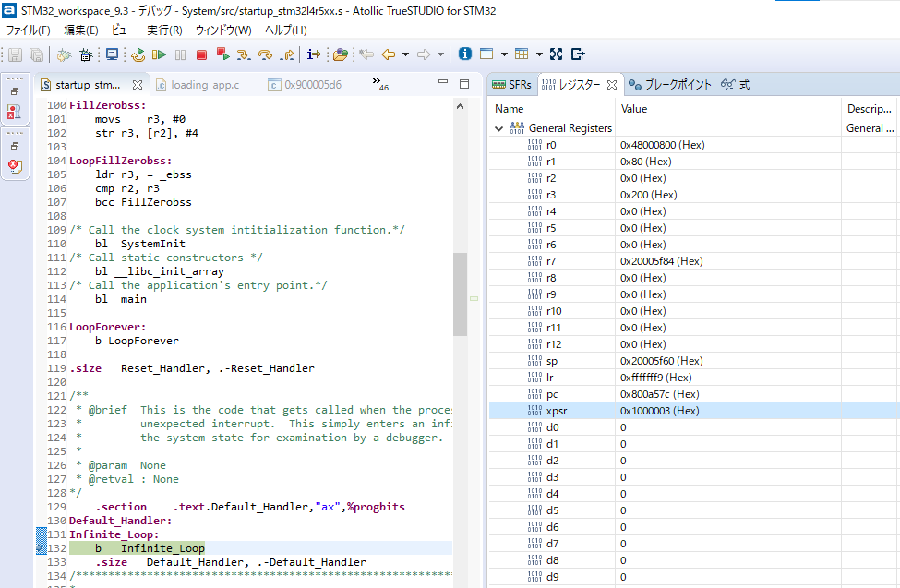The image size is (900, 588).
Task: Open the ヘルプ(H) menu
Action: [286, 30]
